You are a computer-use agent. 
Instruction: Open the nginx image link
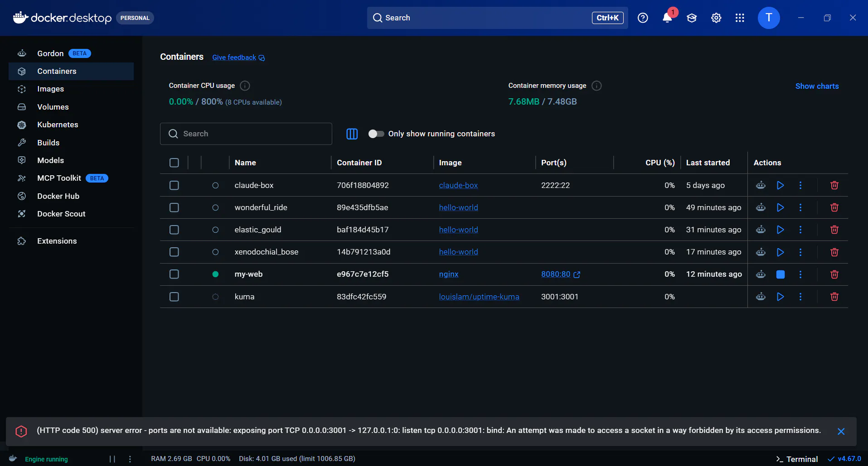(x=449, y=274)
